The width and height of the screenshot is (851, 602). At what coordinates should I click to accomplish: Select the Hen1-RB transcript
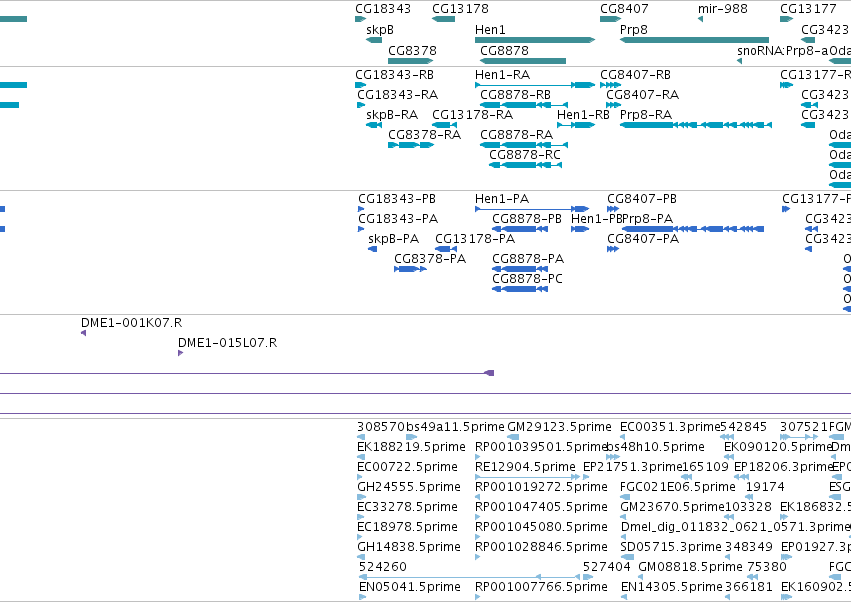point(583,115)
